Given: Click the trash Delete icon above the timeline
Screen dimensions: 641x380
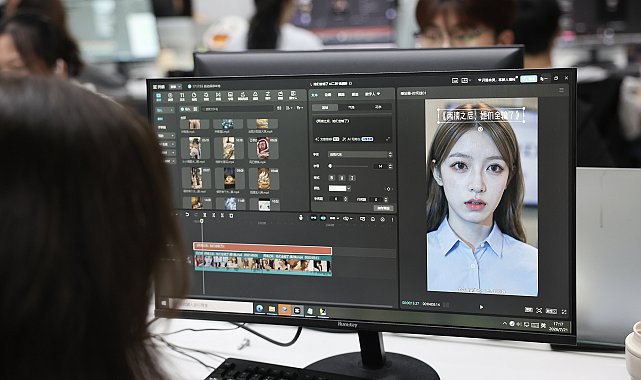Looking at the screenshot, I should [x=231, y=216].
